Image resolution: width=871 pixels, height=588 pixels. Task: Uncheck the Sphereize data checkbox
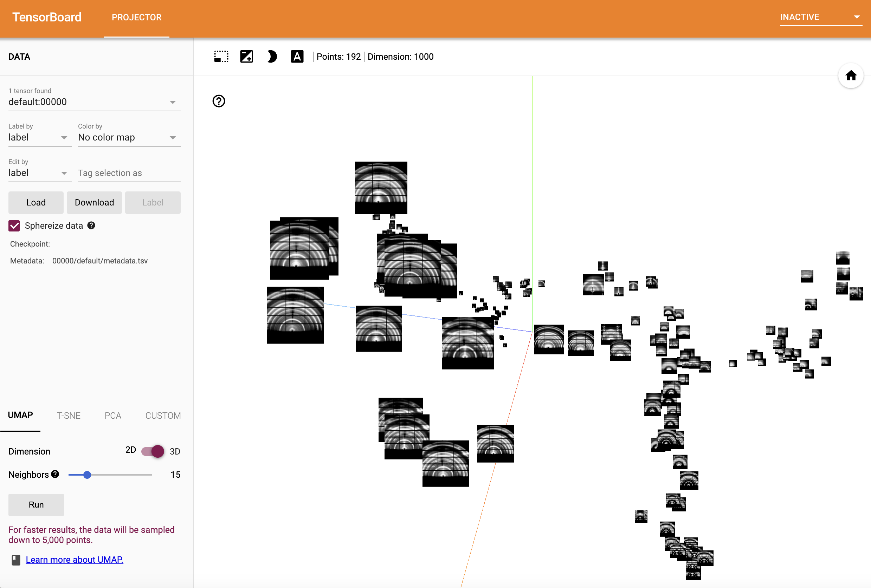pyautogui.click(x=14, y=226)
